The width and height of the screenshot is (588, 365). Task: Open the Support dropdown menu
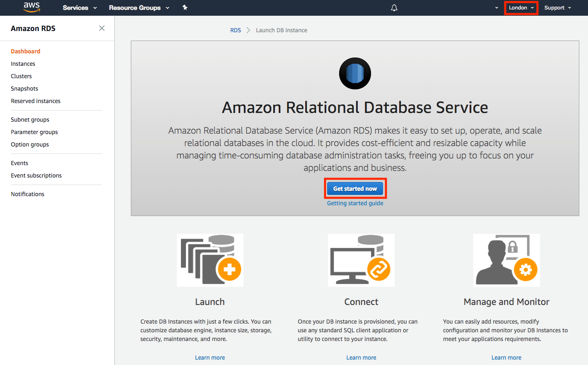point(558,8)
